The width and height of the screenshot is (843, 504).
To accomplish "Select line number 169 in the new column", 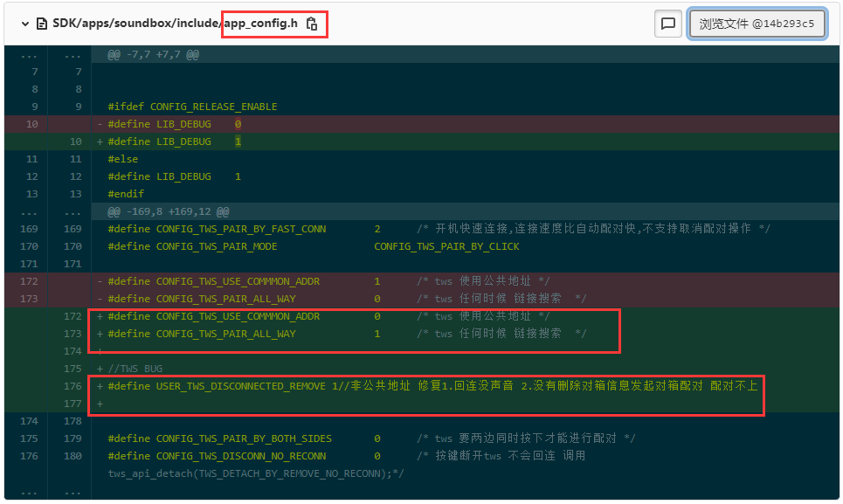I will point(73,229).
